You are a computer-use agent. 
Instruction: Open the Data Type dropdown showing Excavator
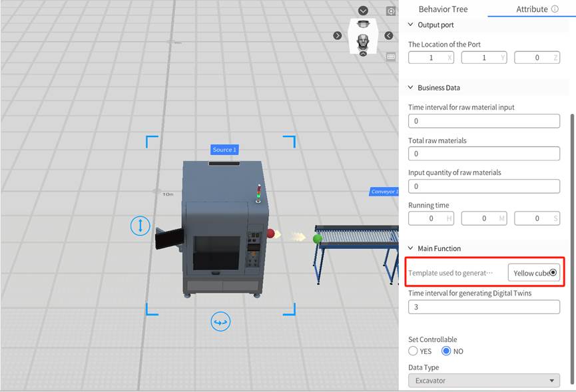click(x=484, y=381)
